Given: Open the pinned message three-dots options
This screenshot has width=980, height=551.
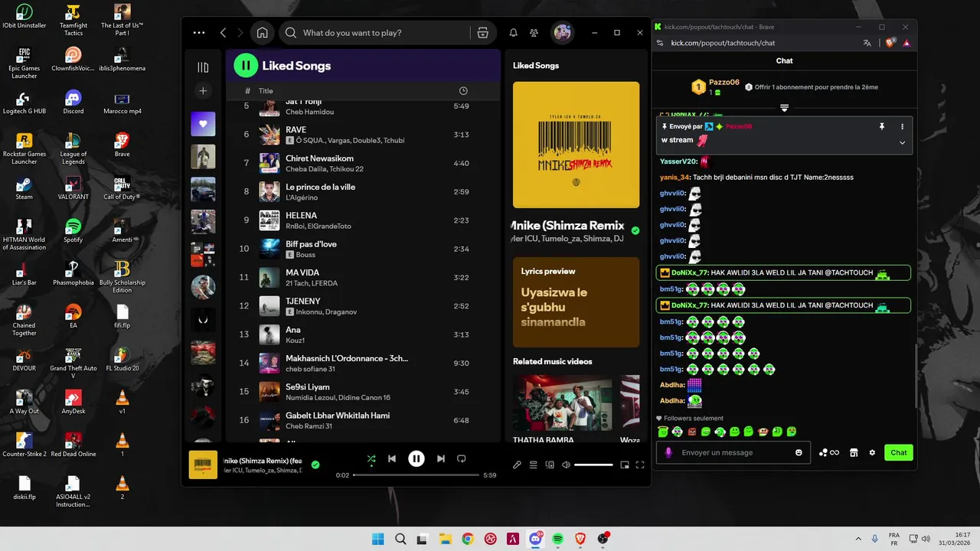Looking at the screenshot, I should tap(902, 126).
